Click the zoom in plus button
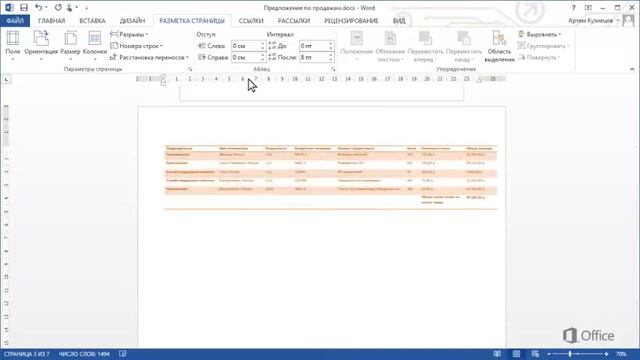The width and height of the screenshot is (640, 360). 606,354
